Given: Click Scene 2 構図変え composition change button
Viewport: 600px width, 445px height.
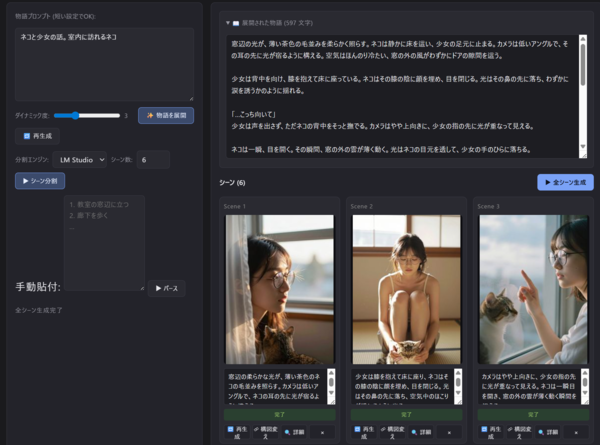Looking at the screenshot, I should pyautogui.click(x=392, y=432).
